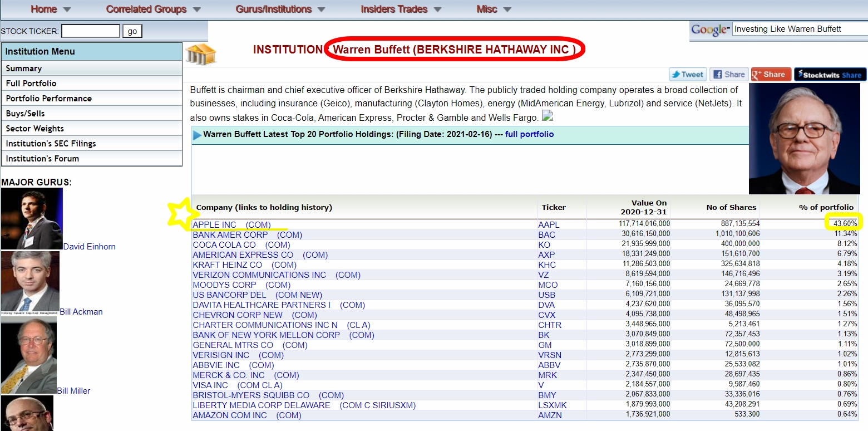The width and height of the screenshot is (868, 431).
Task: Open AMERICAN EXPRESS CO link
Action: point(260,255)
